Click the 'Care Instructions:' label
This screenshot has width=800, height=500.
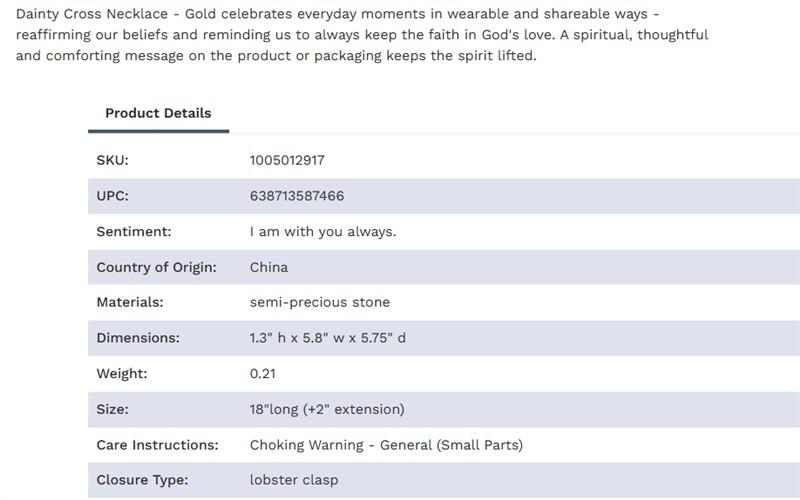point(157,445)
